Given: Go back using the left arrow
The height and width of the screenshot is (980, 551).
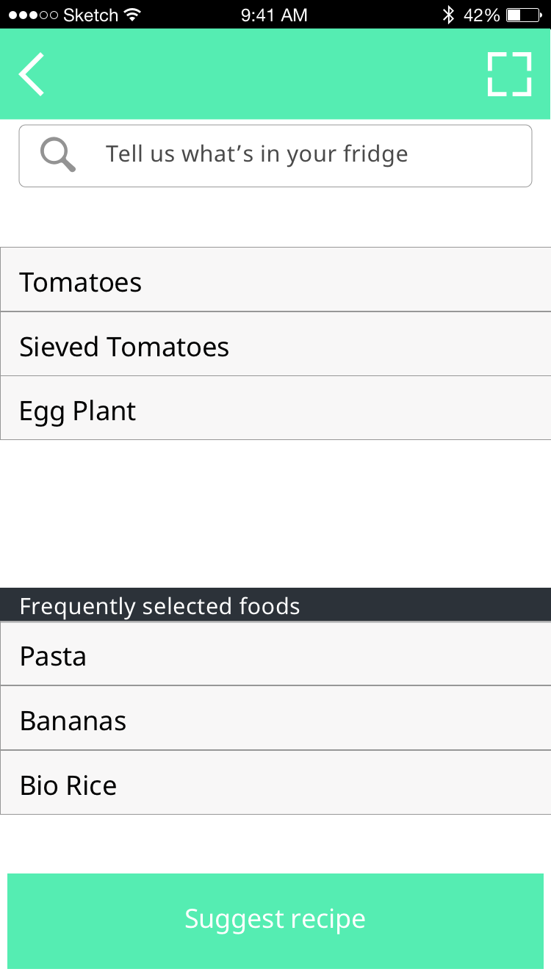Looking at the screenshot, I should click(32, 74).
